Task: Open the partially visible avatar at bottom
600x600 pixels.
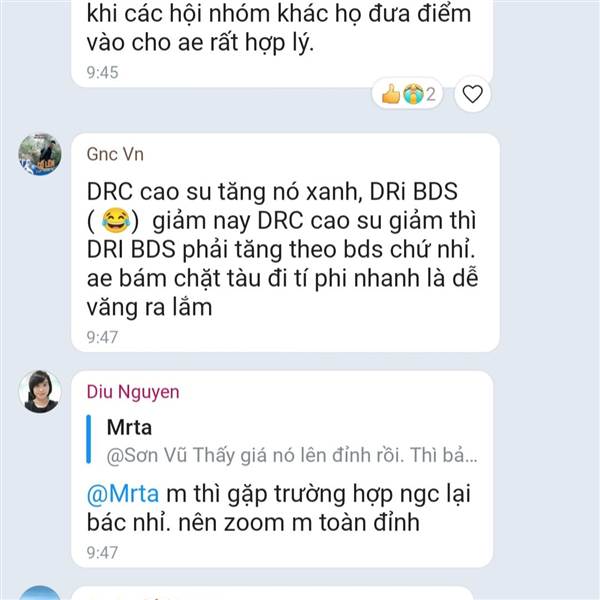Action: [x=40, y=593]
